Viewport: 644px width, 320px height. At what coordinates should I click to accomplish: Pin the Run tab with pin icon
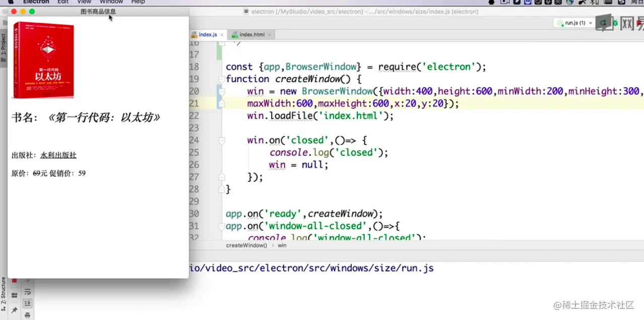(14, 310)
